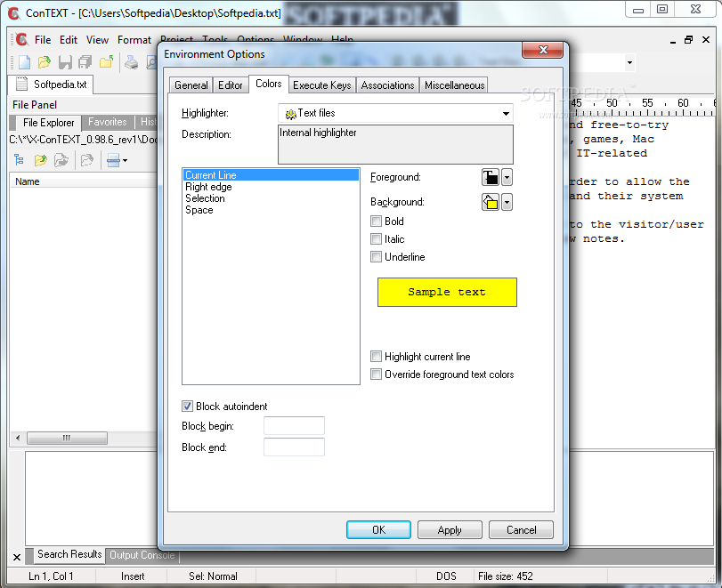Click the gear icon beside Text files
The image size is (722, 588).
click(290, 114)
